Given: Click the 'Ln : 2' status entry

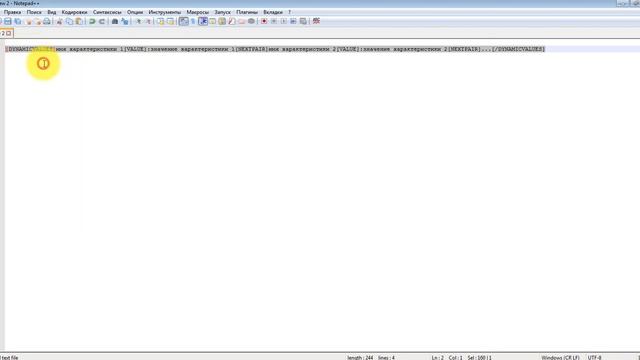Looking at the screenshot, I should pos(438,358).
